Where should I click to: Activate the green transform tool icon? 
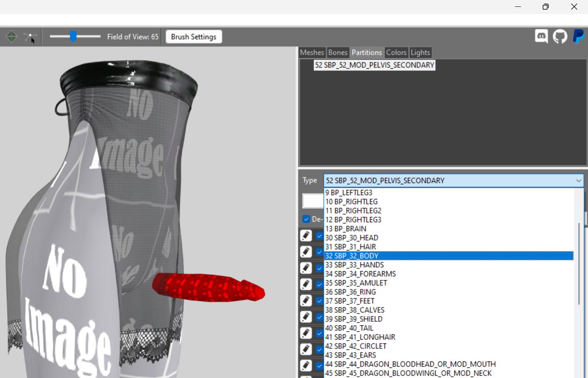[12, 37]
